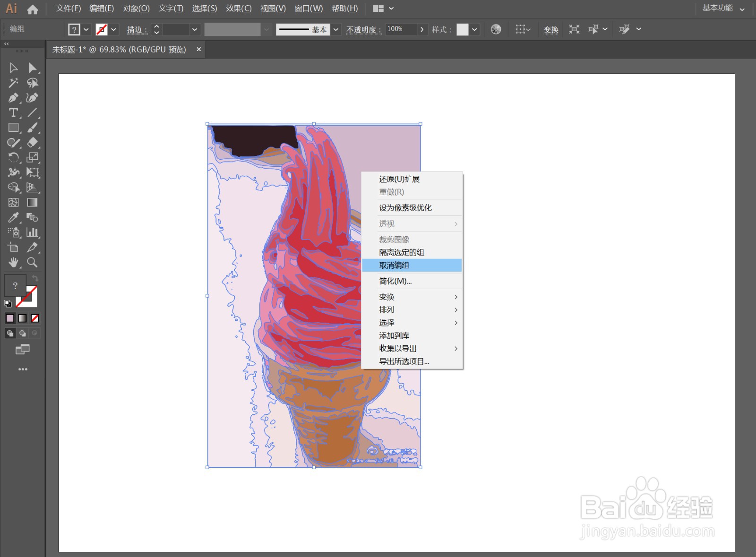The width and height of the screenshot is (756, 557).
Task: Click 变换 button in control bar
Action: point(551,30)
